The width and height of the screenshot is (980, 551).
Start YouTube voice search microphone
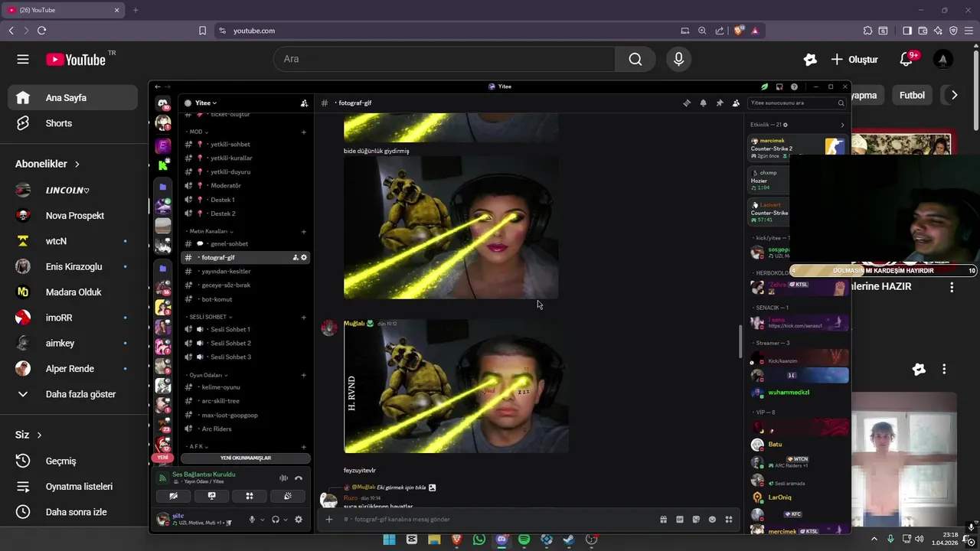click(x=678, y=59)
